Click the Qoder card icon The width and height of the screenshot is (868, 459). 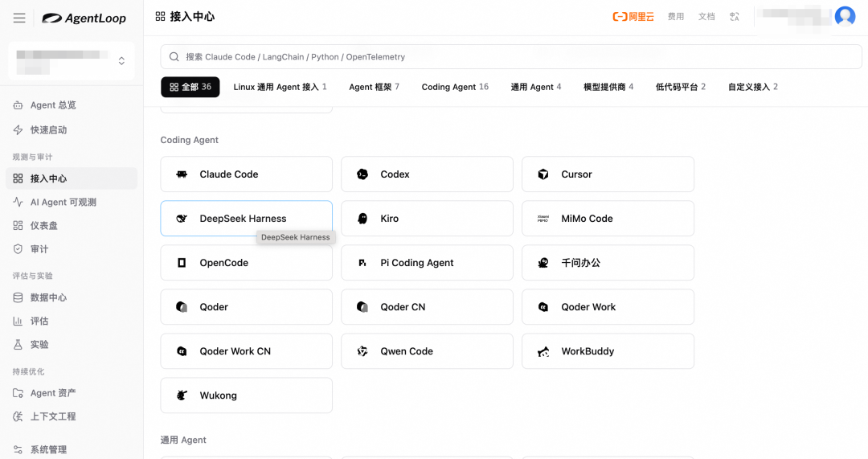(x=182, y=307)
